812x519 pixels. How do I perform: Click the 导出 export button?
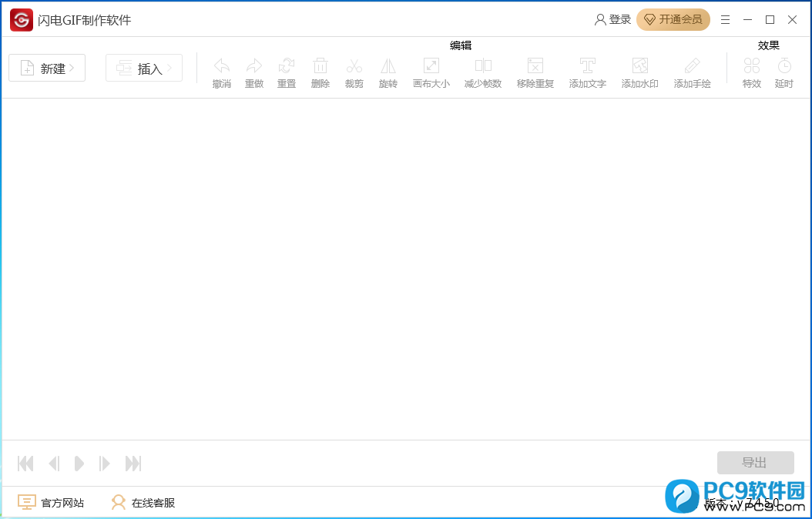[x=756, y=463]
